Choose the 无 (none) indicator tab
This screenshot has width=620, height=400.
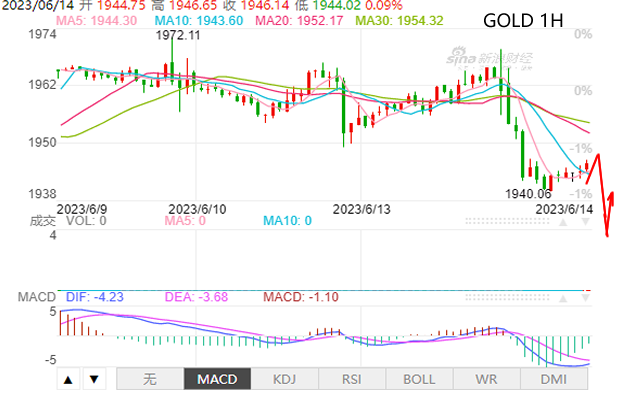click(150, 379)
